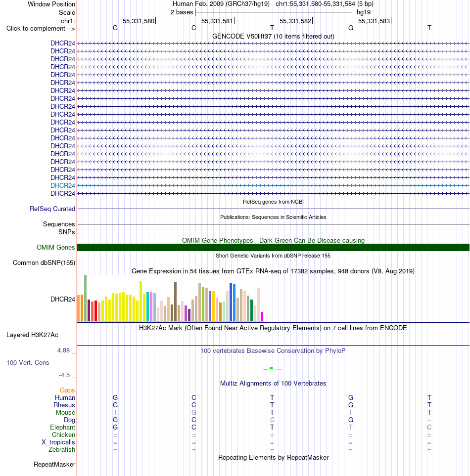Click the 'Human' alignment row label
The width and height of the screenshot is (470, 476).
65,398
